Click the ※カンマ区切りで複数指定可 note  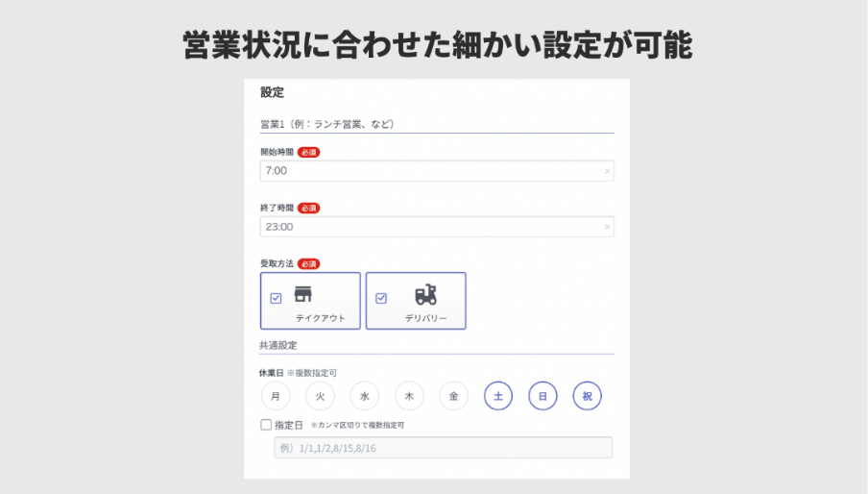[357, 426]
